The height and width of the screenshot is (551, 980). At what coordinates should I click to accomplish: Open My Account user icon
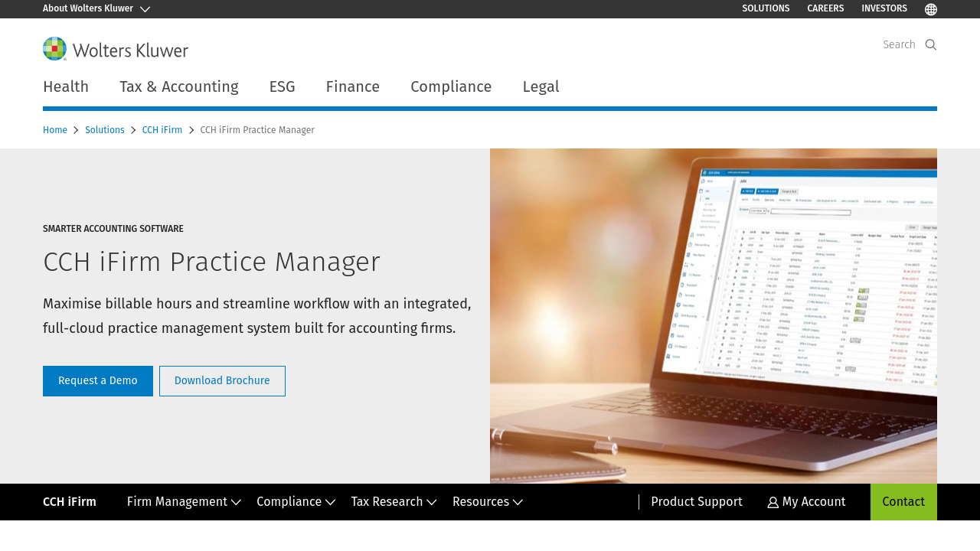coord(773,503)
